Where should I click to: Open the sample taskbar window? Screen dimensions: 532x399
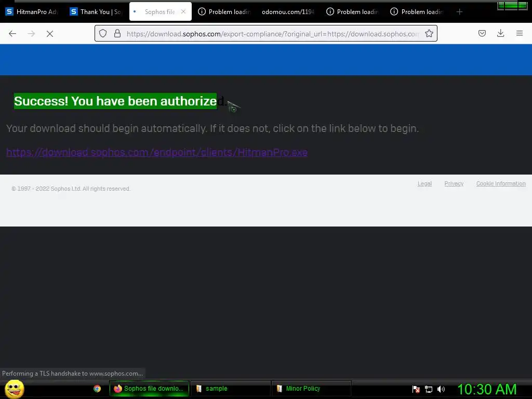click(x=231, y=389)
